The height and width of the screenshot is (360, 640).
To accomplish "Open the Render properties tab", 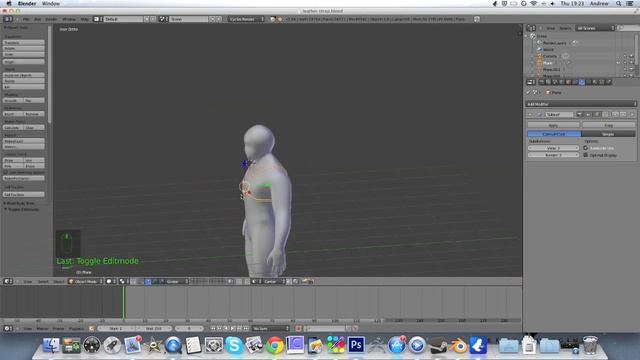I will pyautogui.click(x=541, y=82).
